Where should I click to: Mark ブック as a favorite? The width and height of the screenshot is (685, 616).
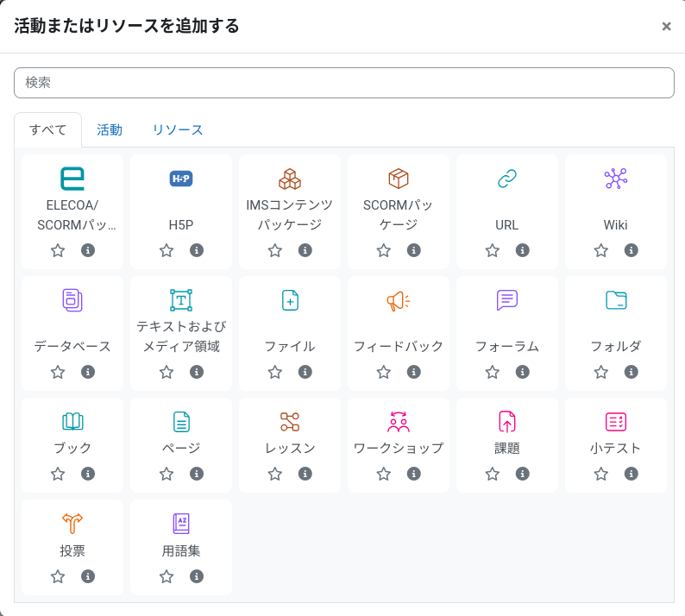click(x=58, y=474)
